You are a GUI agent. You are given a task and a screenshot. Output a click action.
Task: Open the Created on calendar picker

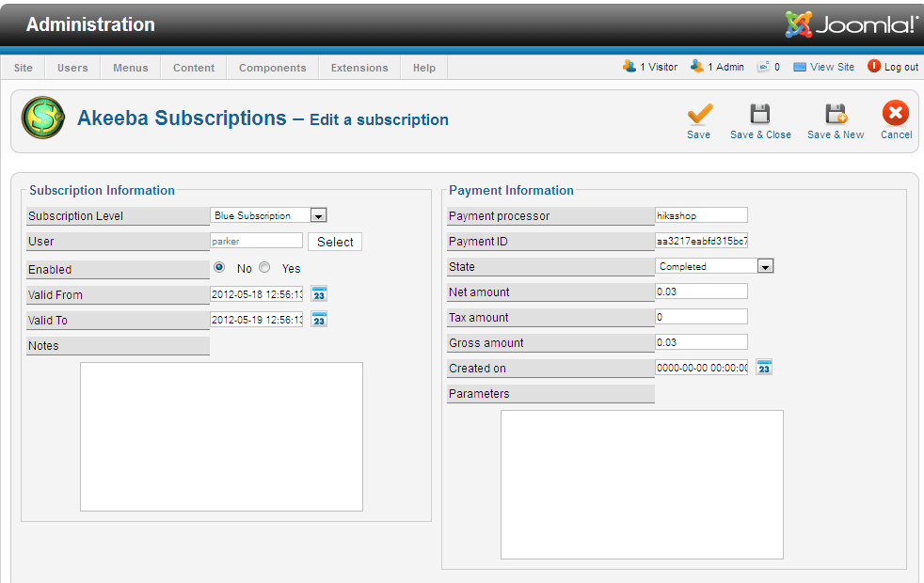coord(764,367)
